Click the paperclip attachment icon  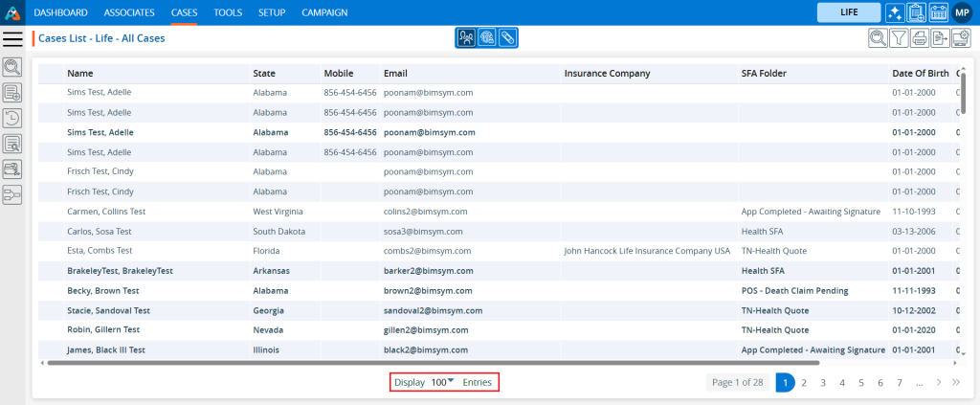[507, 38]
